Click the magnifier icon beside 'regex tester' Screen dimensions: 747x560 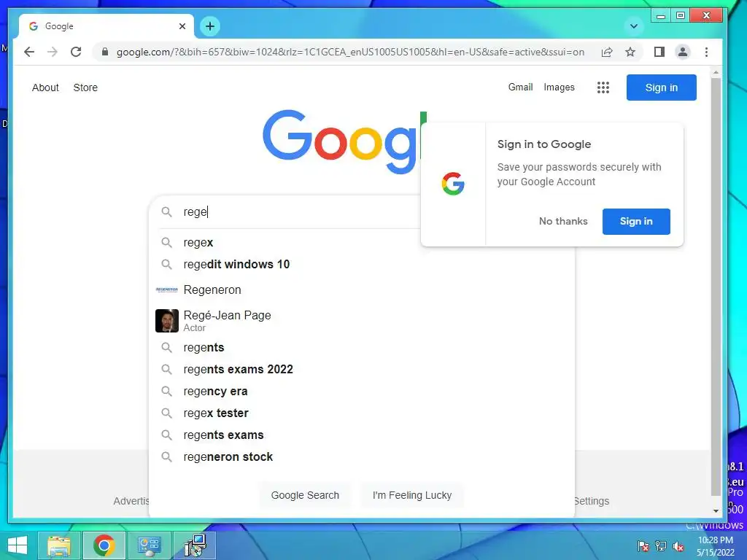click(166, 413)
